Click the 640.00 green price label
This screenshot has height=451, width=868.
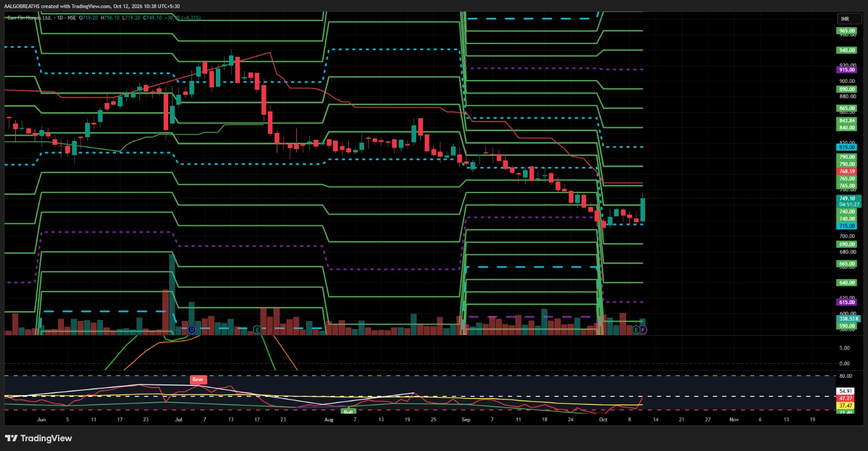click(847, 283)
